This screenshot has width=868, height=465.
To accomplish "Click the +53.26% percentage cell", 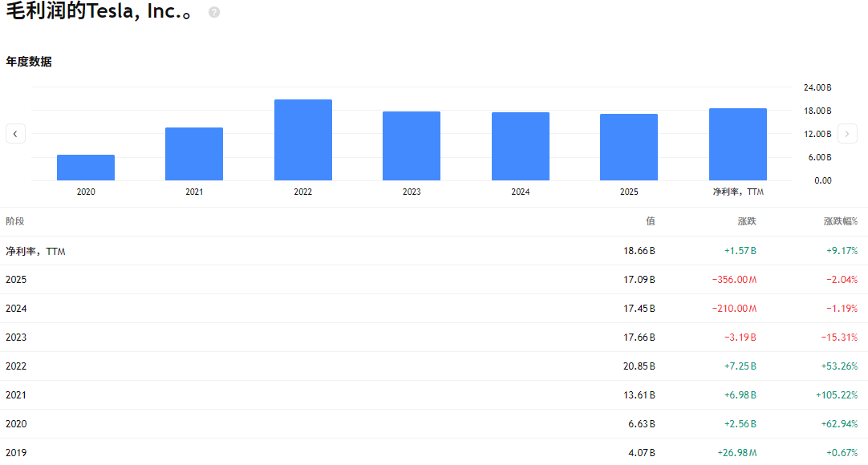I will click(839, 366).
